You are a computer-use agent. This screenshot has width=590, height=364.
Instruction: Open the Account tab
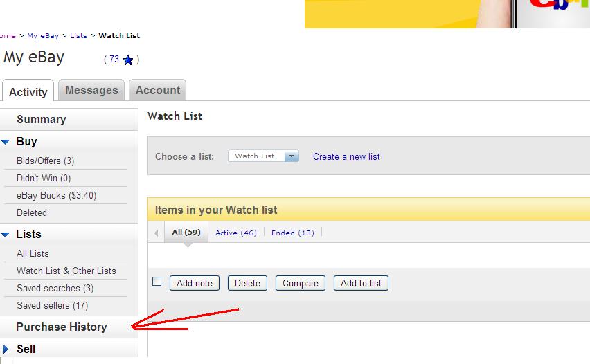158,90
